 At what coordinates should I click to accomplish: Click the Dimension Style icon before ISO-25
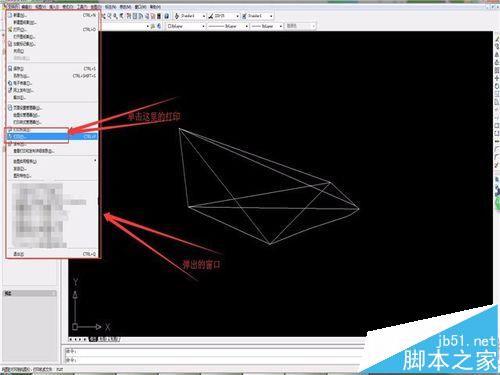point(211,16)
